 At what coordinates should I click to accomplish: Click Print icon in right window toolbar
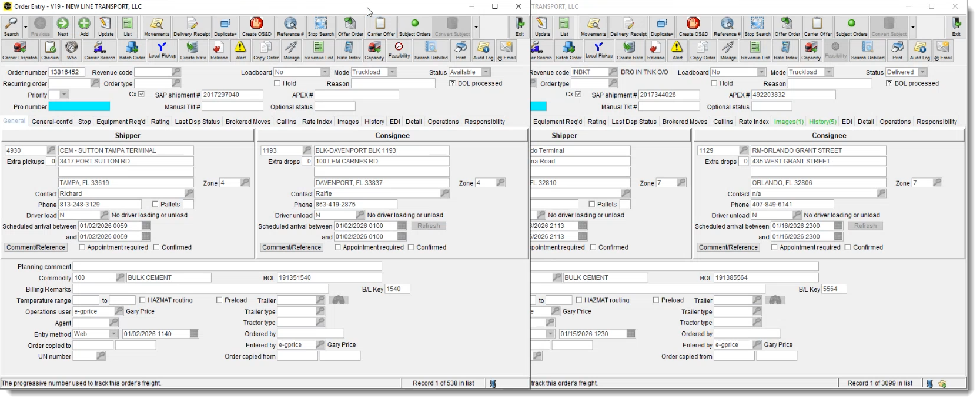coord(897,51)
